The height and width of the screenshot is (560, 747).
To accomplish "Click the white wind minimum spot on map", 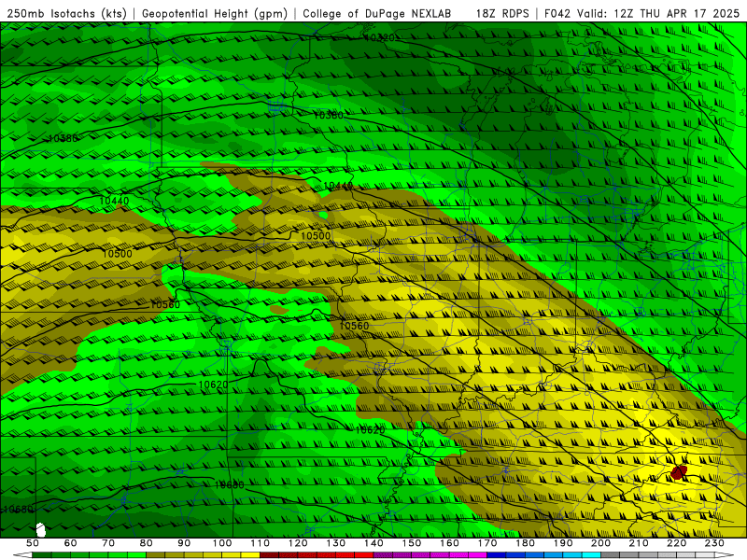I will pos(41,529).
